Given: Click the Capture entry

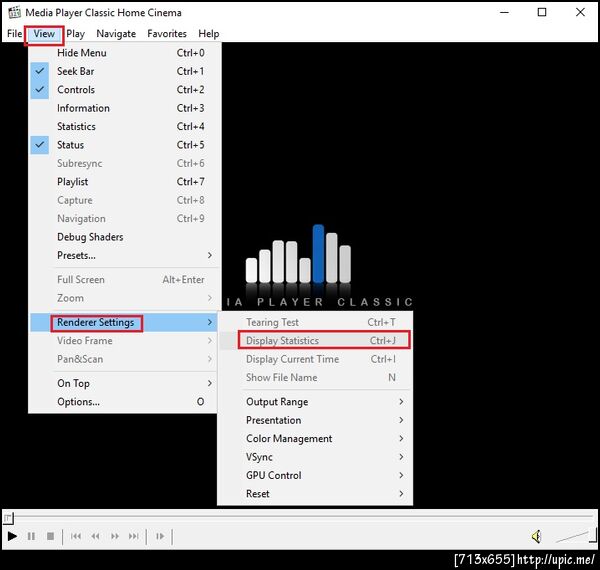Looking at the screenshot, I should 123,200.
